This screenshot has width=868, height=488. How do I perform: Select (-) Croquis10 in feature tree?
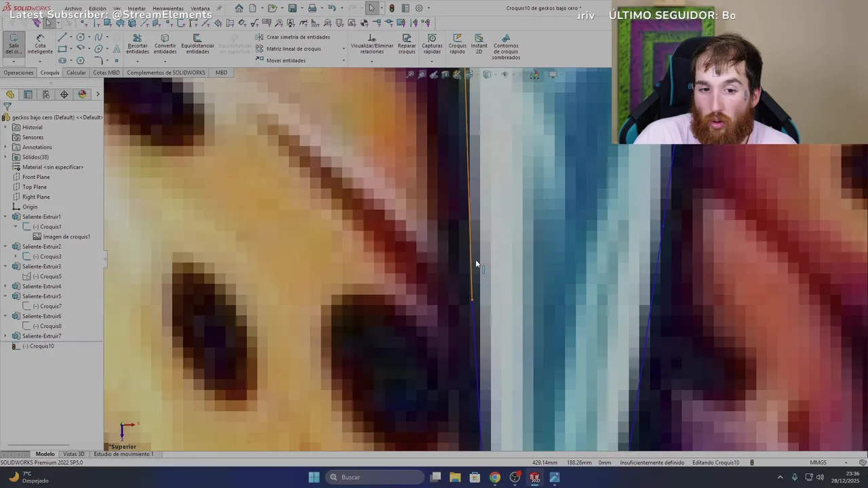pos(33,346)
